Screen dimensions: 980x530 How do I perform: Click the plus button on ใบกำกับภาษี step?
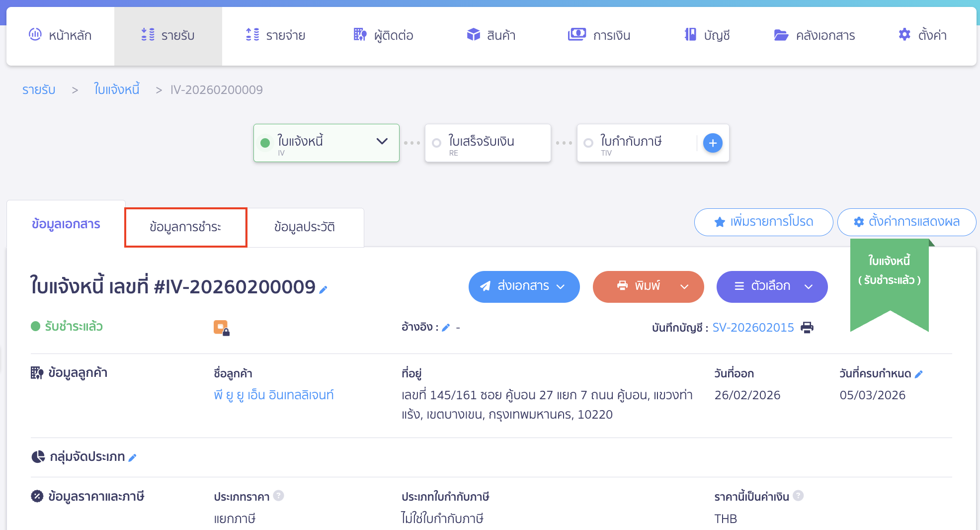pos(713,143)
